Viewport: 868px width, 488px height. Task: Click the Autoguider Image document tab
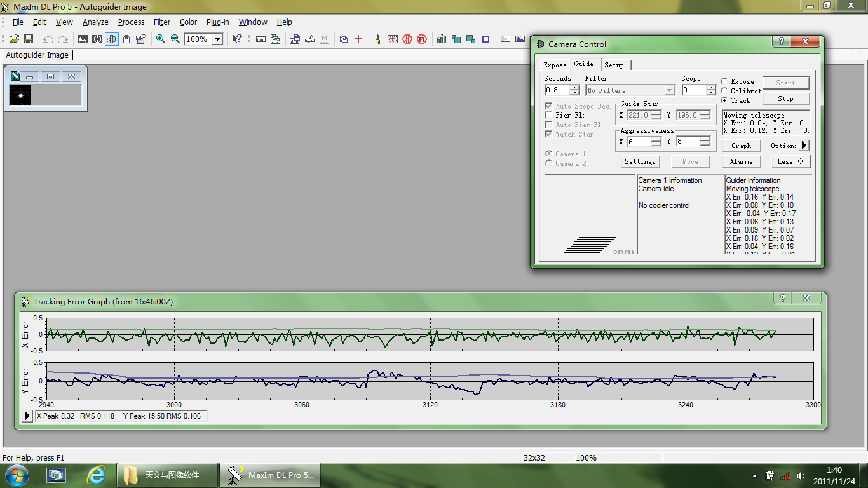pyautogui.click(x=37, y=55)
